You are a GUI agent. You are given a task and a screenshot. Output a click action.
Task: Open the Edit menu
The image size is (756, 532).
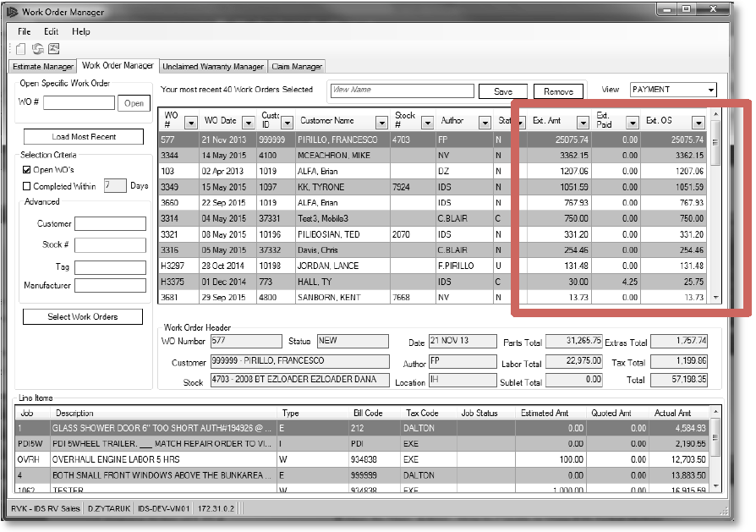tap(51, 32)
